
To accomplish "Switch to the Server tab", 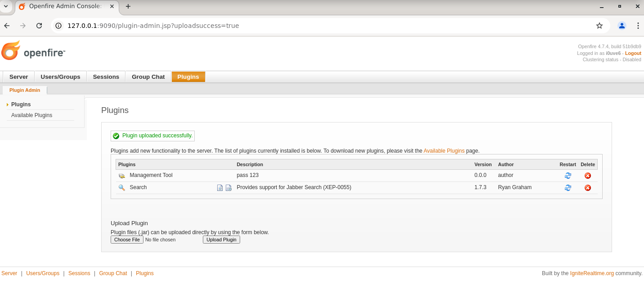I will pos(18,77).
